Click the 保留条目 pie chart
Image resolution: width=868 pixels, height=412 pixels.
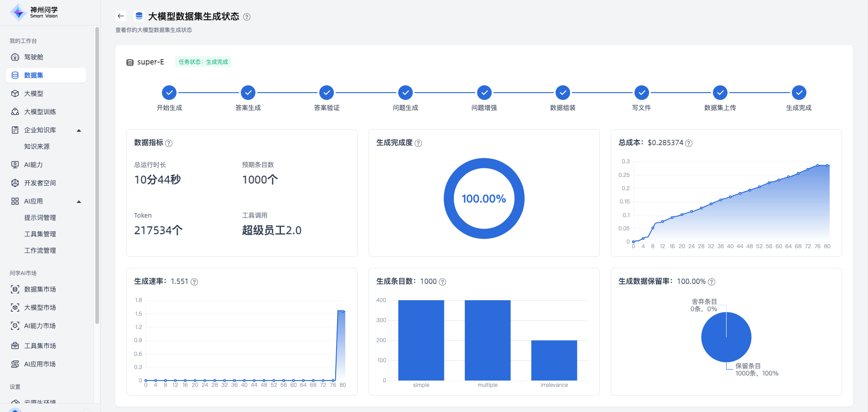(726, 337)
